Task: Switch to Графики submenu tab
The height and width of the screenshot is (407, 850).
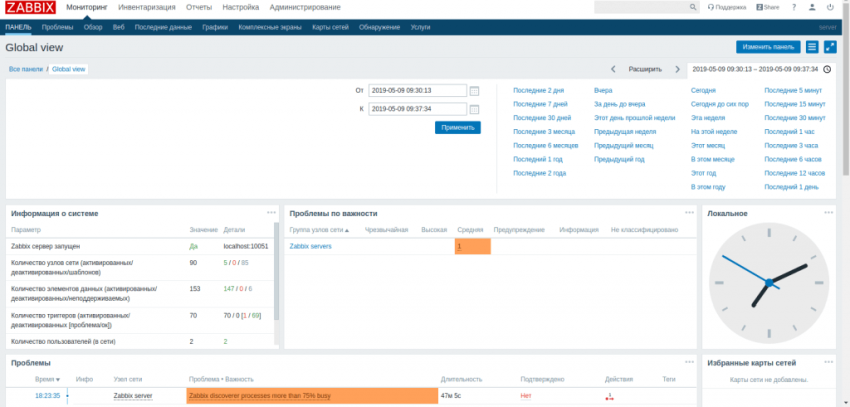Action: click(x=215, y=27)
